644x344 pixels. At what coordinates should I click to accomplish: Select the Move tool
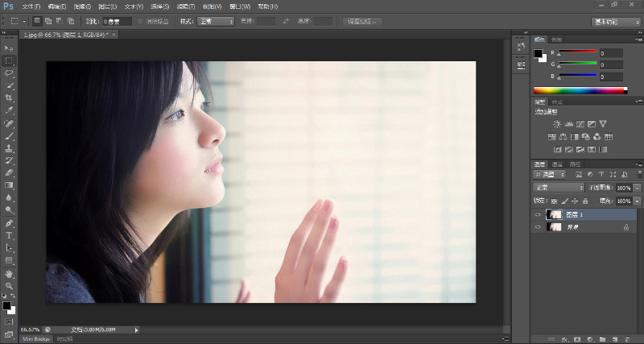pos(10,48)
